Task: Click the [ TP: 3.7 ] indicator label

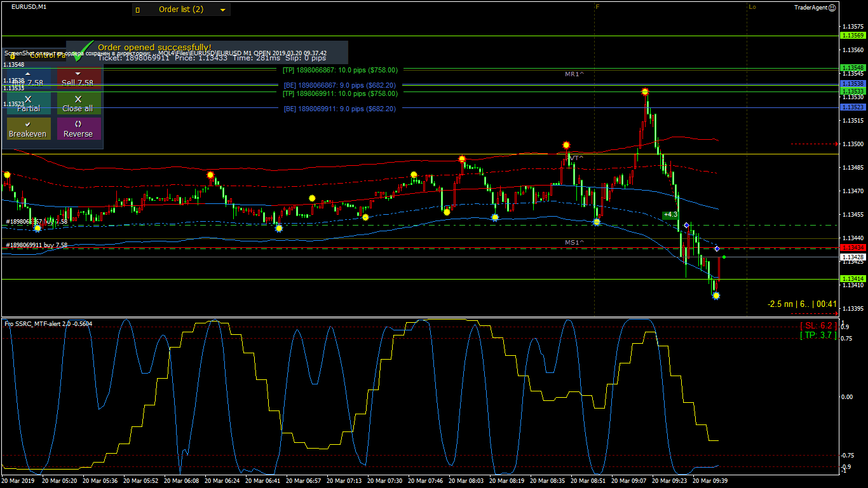Action: coord(818,335)
